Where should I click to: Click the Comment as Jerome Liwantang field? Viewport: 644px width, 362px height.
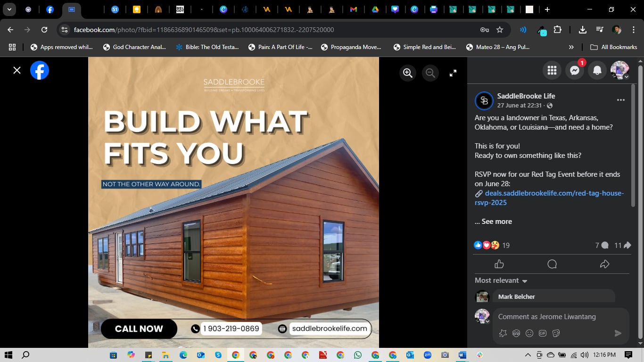coord(547,317)
